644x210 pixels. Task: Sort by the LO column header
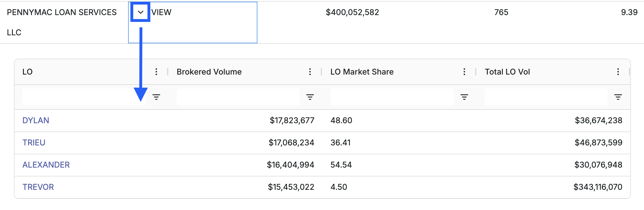(x=28, y=72)
